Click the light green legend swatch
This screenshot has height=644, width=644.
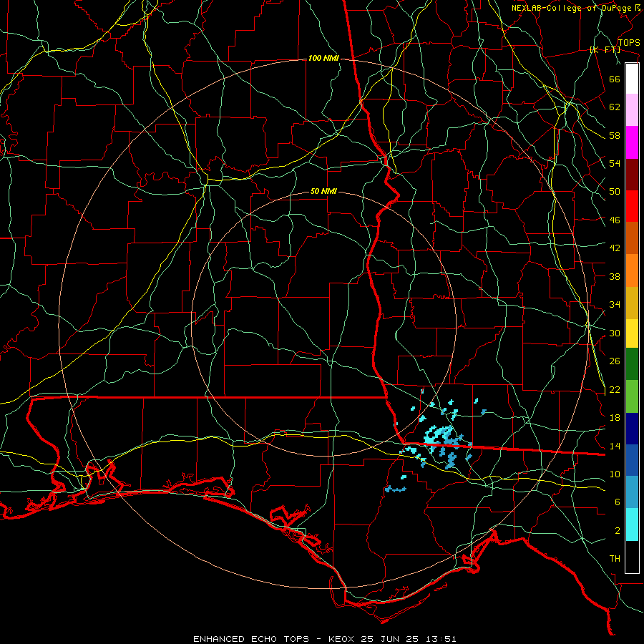pyautogui.click(x=632, y=396)
